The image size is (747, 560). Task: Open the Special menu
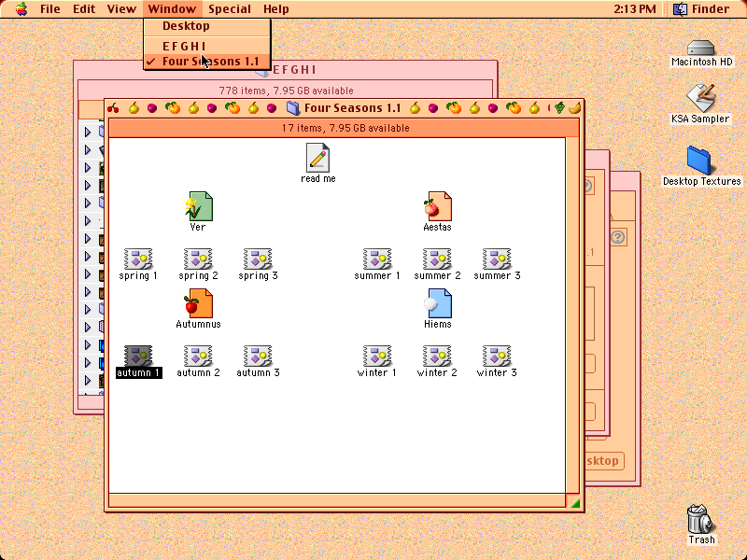click(230, 8)
